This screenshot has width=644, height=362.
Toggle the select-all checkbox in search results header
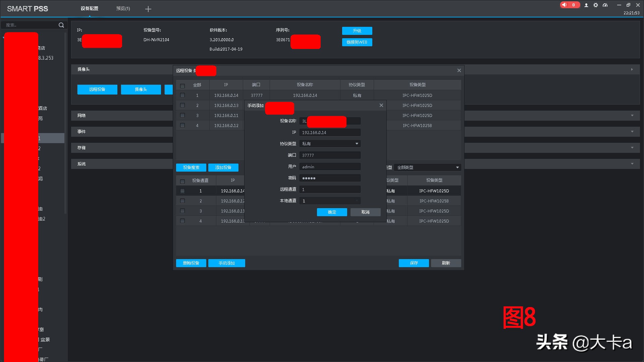(182, 86)
